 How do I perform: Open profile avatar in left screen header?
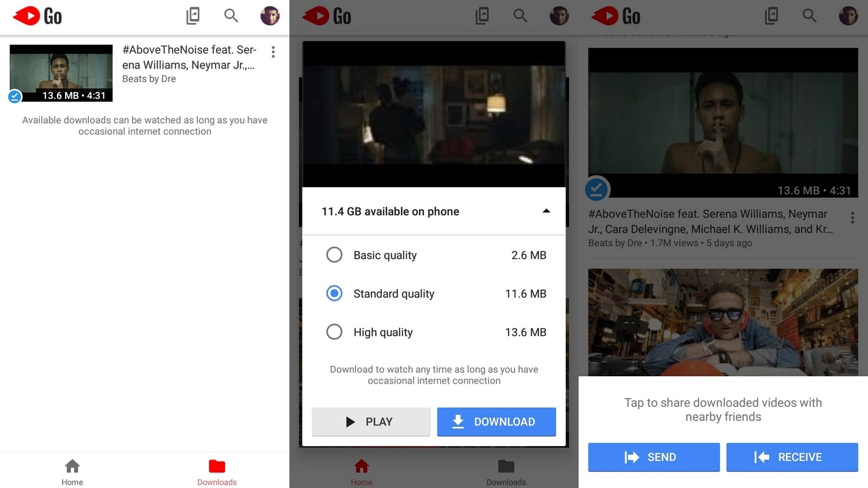tap(270, 16)
